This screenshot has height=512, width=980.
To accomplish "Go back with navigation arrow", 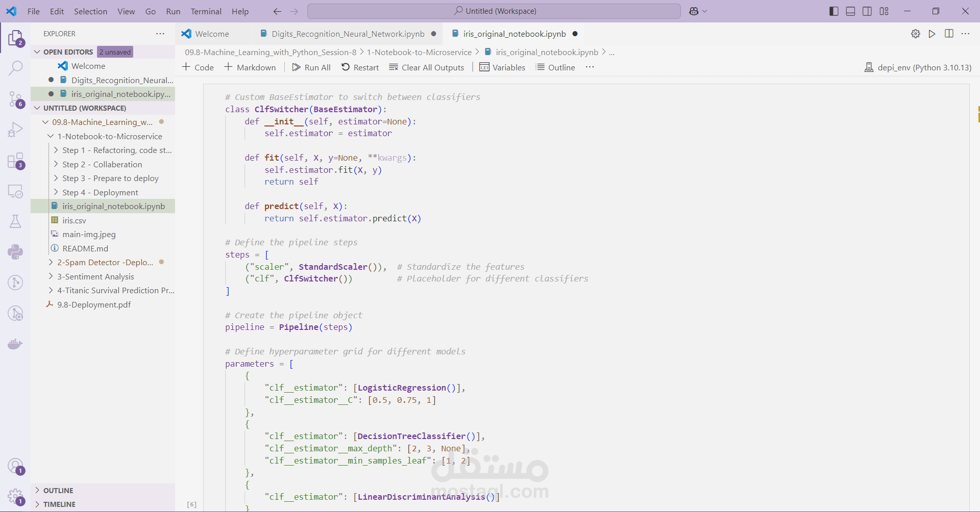I will pyautogui.click(x=277, y=11).
